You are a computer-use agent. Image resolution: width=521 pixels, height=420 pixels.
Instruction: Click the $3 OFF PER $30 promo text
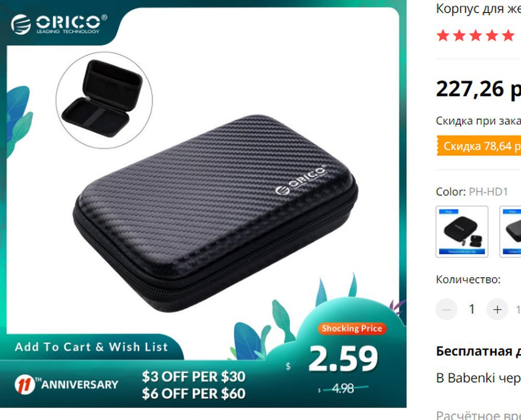pyautogui.click(x=193, y=377)
